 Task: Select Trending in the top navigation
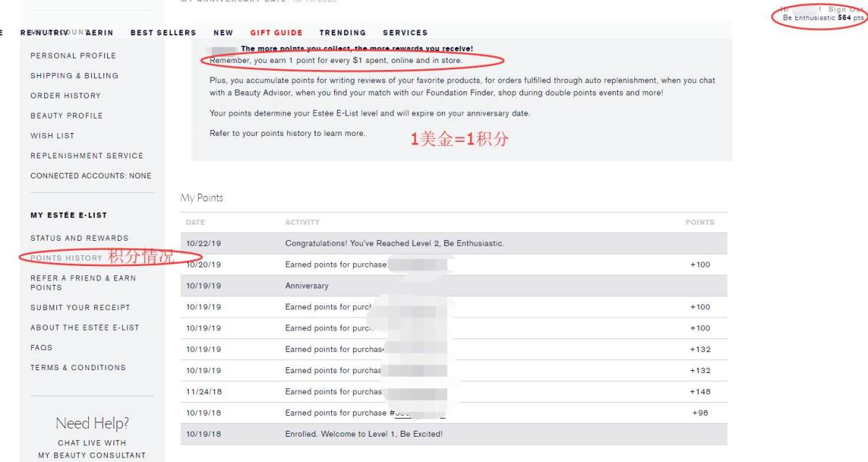click(343, 33)
